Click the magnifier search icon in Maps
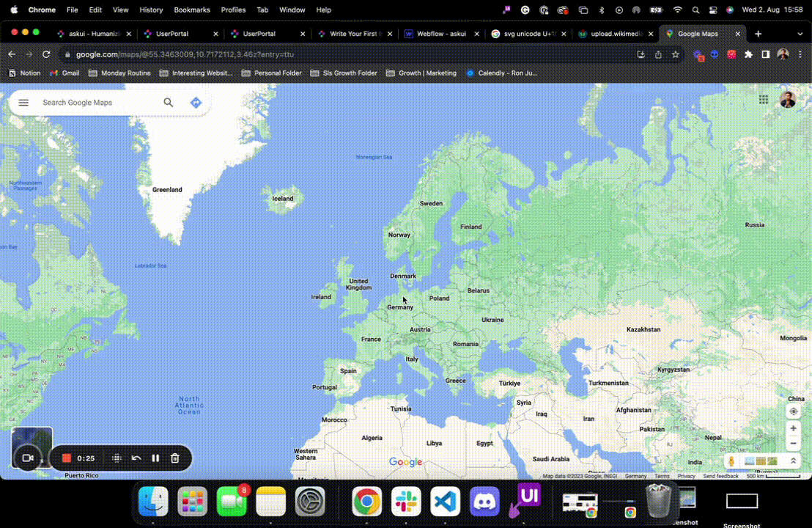This screenshot has height=528, width=812. (x=169, y=103)
